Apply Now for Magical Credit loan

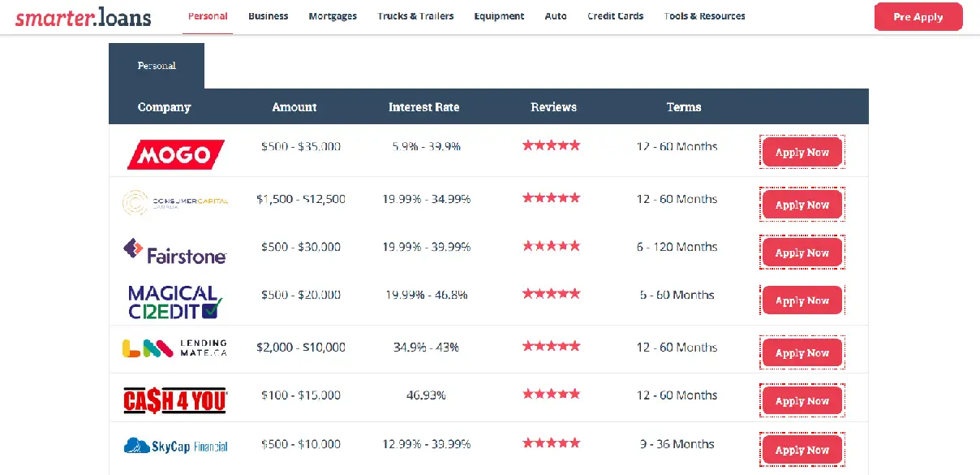[x=802, y=300]
